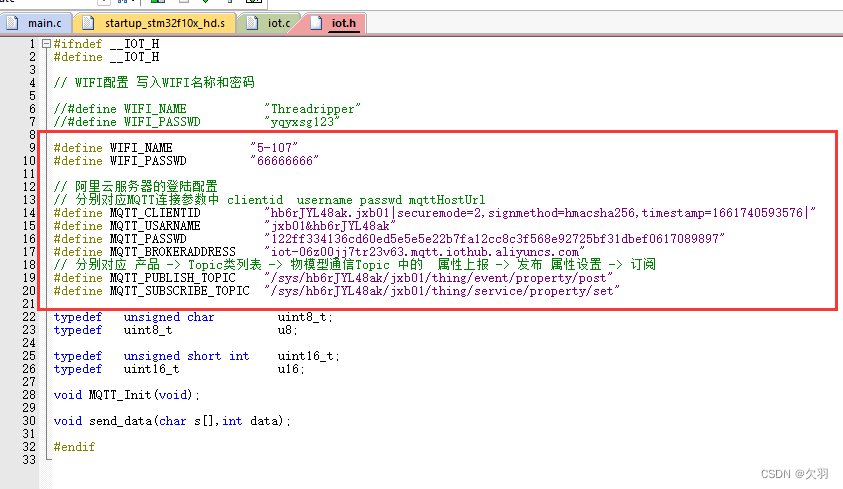Image resolution: width=843 pixels, height=489 pixels.
Task: Open the startup_stm32f10x_hd.s tab
Action: [x=155, y=23]
